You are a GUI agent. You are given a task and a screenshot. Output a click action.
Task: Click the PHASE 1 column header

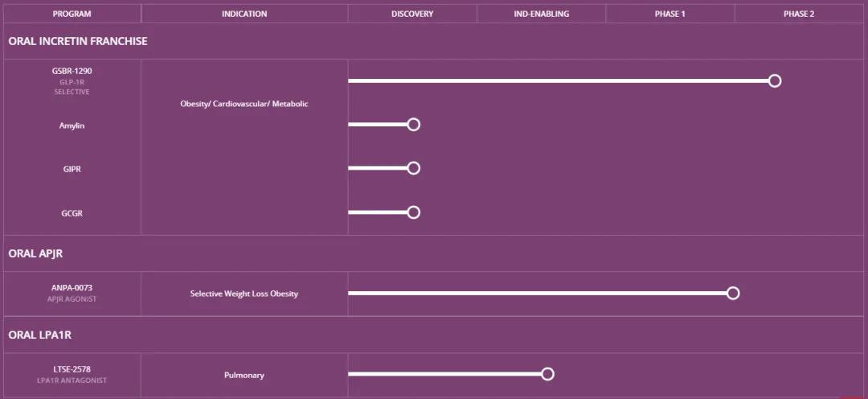pos(670,14)
